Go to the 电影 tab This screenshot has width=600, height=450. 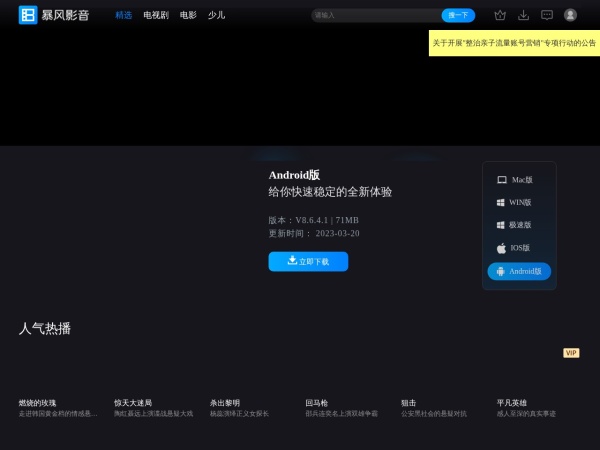click(188, 15)
